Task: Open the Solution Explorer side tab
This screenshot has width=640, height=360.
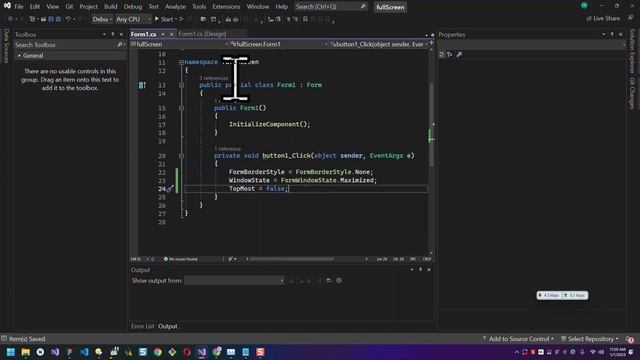Action: [x=632, y=51]
